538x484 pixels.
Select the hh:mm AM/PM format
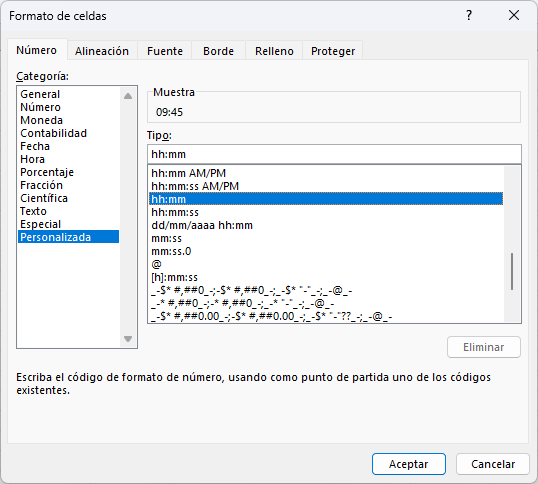(x=326, y=173)
